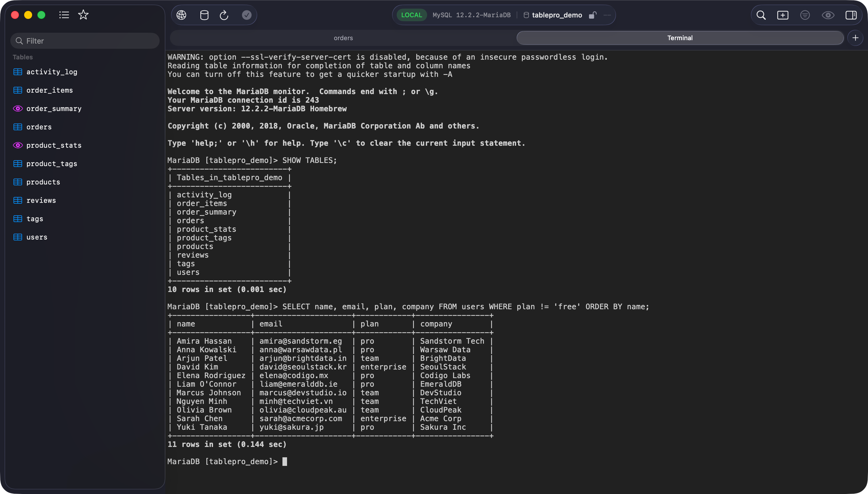This screenshot has width=868, height=494.
Task: Click the activity_log table grid icon
Action: coord(18,72)
